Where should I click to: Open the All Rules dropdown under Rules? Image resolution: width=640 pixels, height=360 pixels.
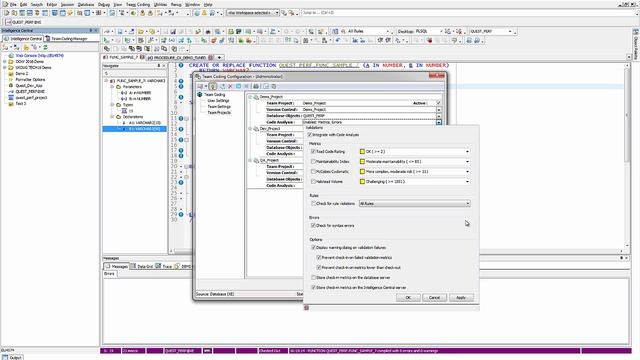(x=467, y=203)
